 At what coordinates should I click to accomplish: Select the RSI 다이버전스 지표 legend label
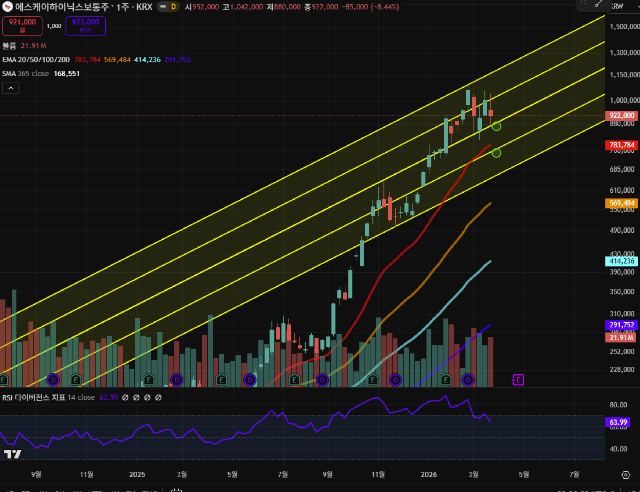(x=33, y=397)
